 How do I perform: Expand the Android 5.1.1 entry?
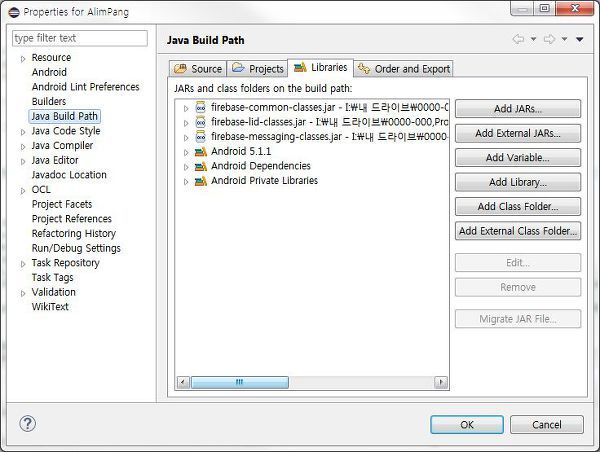[x=186, y=152]
